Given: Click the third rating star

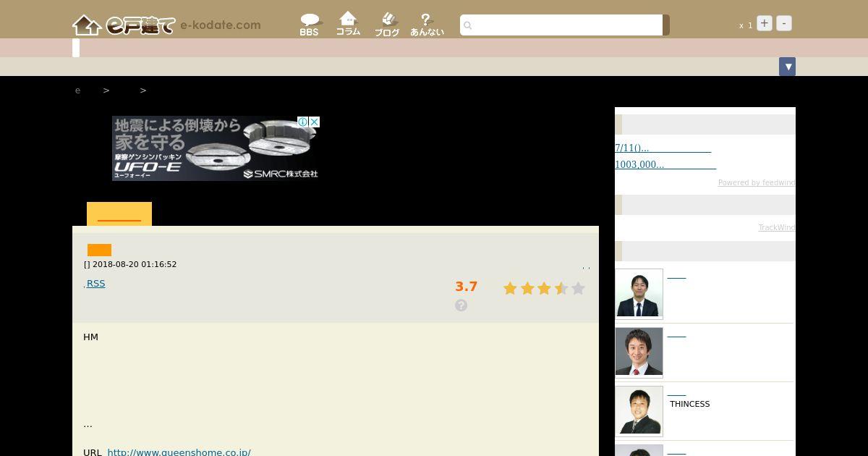Looking at the screenshot, I should click(x=544, y=289).
